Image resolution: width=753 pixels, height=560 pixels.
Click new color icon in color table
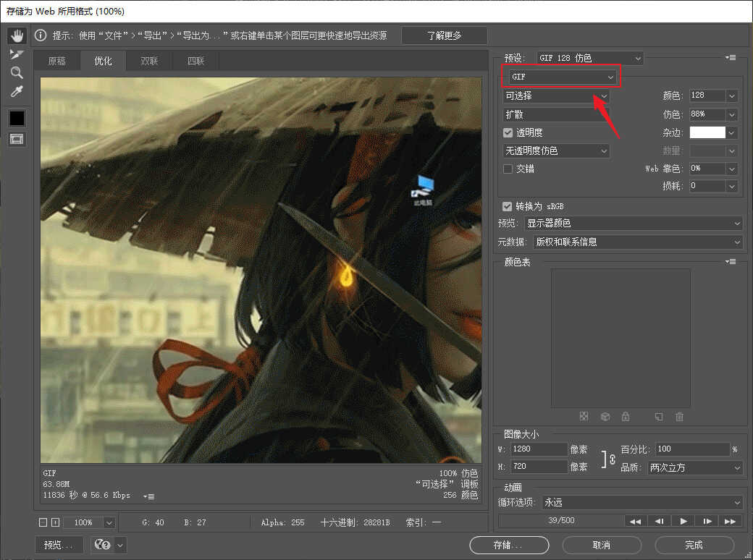click(x=659, y=417)
